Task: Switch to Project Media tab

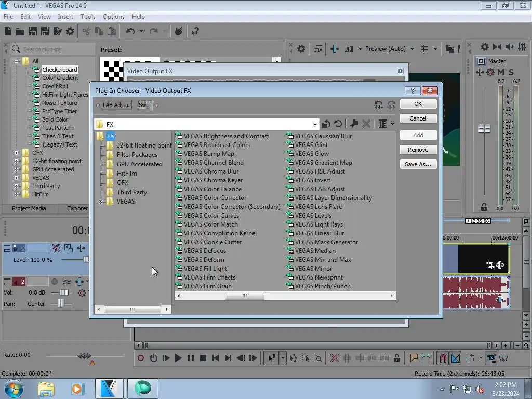Action: point(29,208)
